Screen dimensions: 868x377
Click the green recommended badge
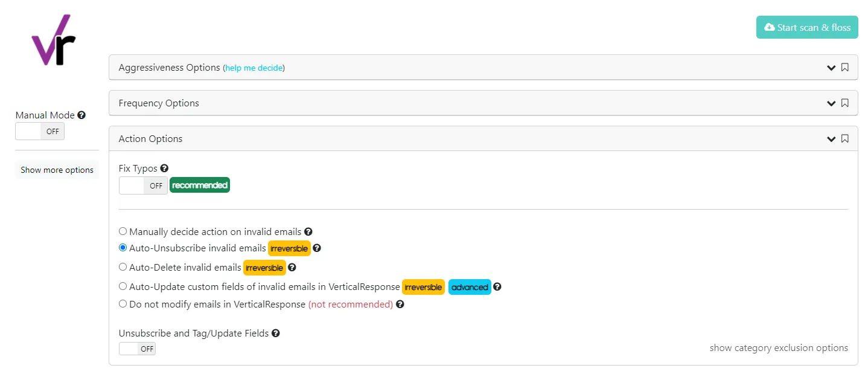pyautogui.click(x=200, y=185)
